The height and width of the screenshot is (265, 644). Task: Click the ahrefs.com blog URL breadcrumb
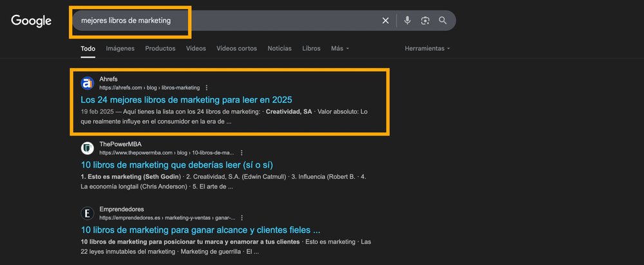pyautogui.click(x=149, y=87)
